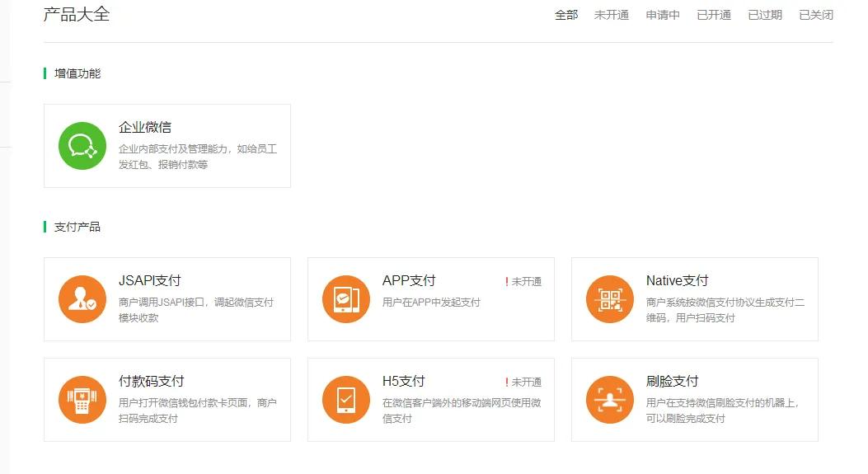The image size is (868, 474).
Task: Click the description starting 用户打开微信钱包
Action: pos(198,411)
